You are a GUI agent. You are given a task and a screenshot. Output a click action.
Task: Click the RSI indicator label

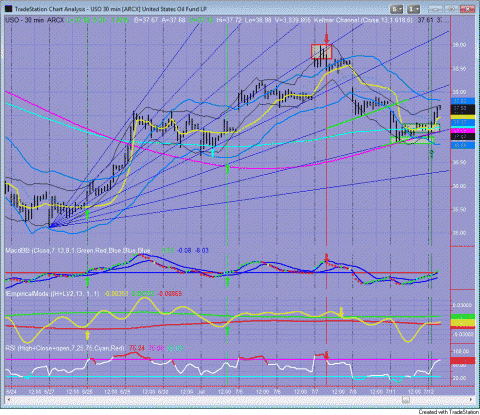pos(65,348)
